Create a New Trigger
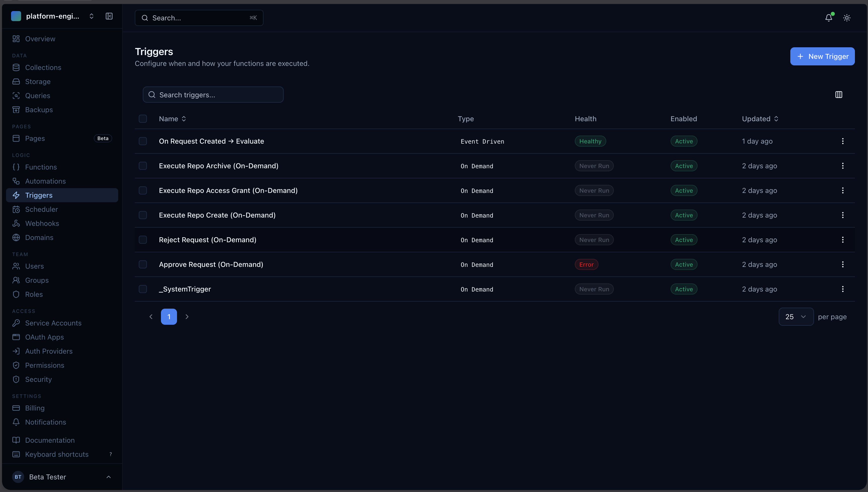The height and width of the screenshot is (492, 868). 822,56
